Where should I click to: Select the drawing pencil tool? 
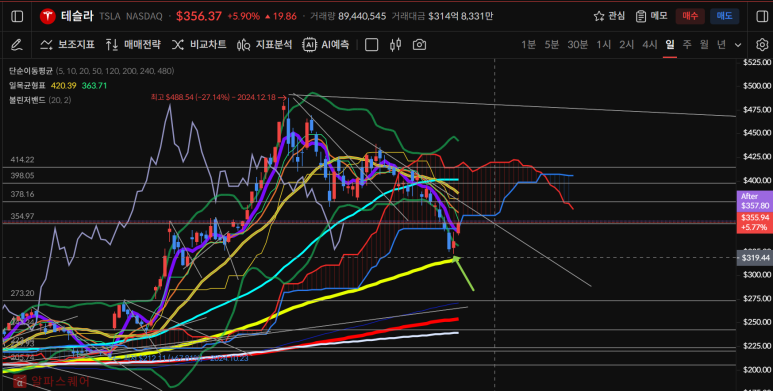click(x=16, y=45)
